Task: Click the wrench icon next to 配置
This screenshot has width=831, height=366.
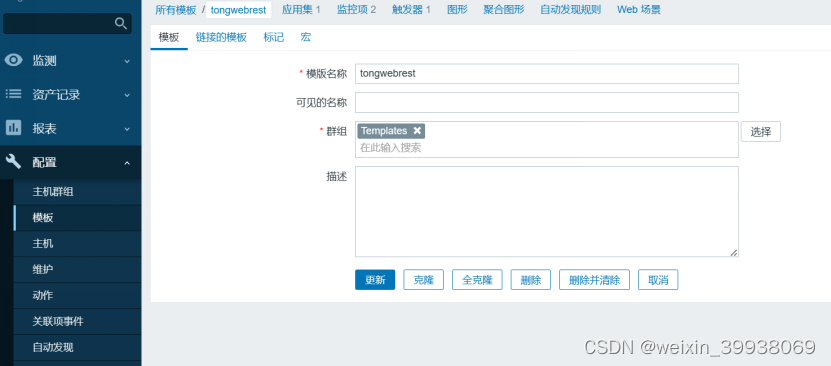Action: coord(14,162)
